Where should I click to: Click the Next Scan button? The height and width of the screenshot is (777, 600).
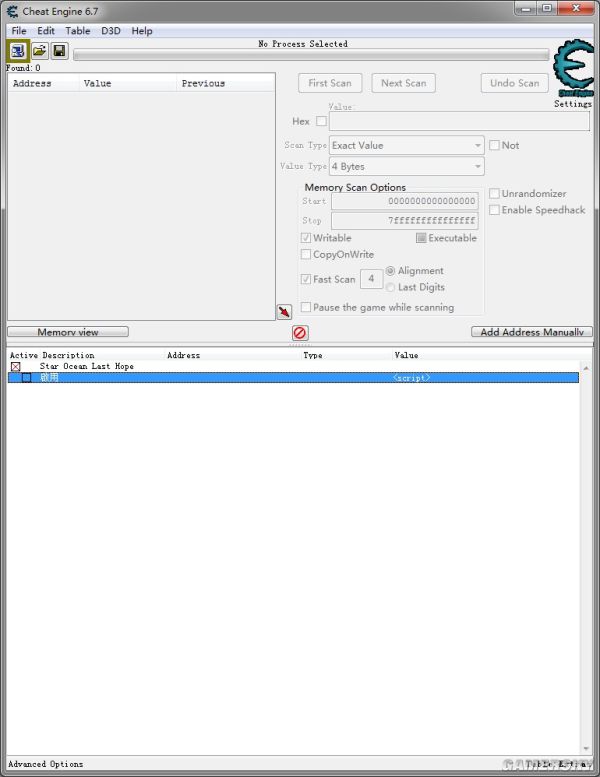(x=404, y=83)
